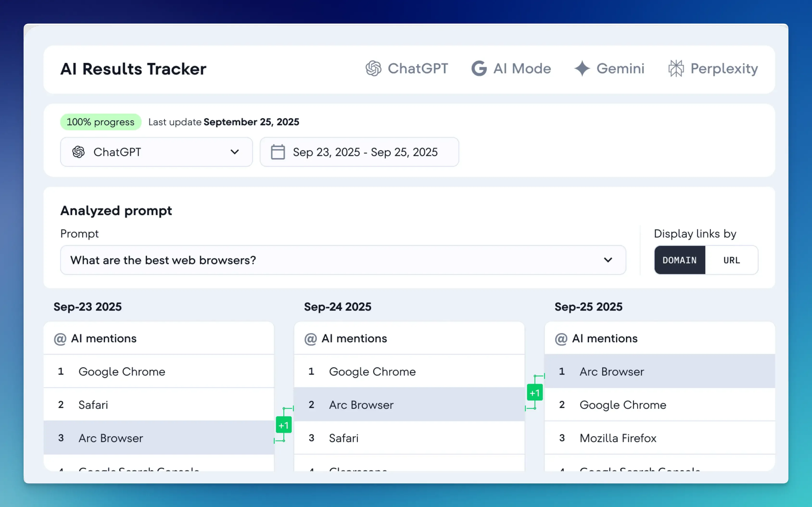The width and height of the screenshot is (812, 507).
Task: Click the calendar icon in date range
Action: click(x=278, y=152)
